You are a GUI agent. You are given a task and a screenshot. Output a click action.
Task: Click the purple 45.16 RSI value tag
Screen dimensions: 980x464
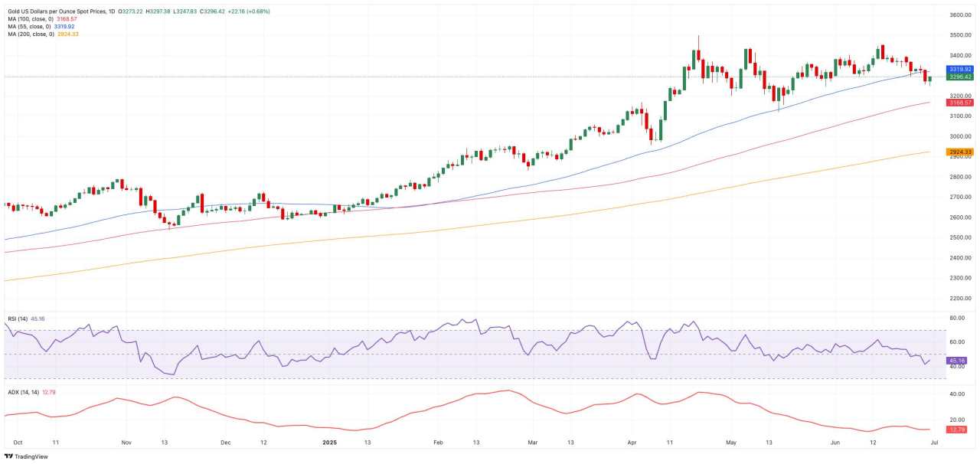956,360
